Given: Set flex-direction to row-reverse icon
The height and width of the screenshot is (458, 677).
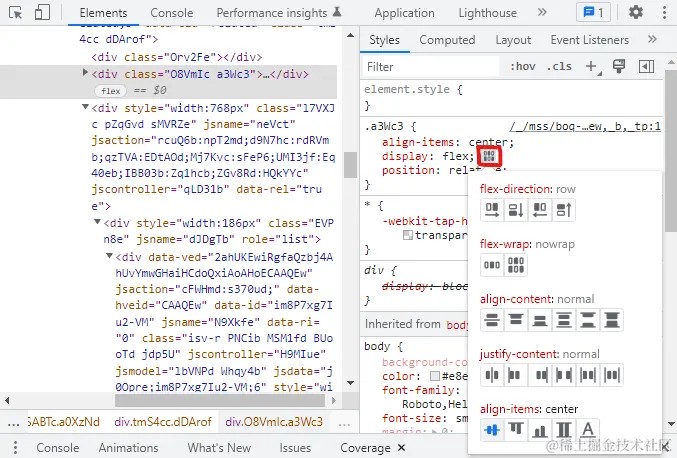Looking at the screenshot, I should [x=540, y=210].
